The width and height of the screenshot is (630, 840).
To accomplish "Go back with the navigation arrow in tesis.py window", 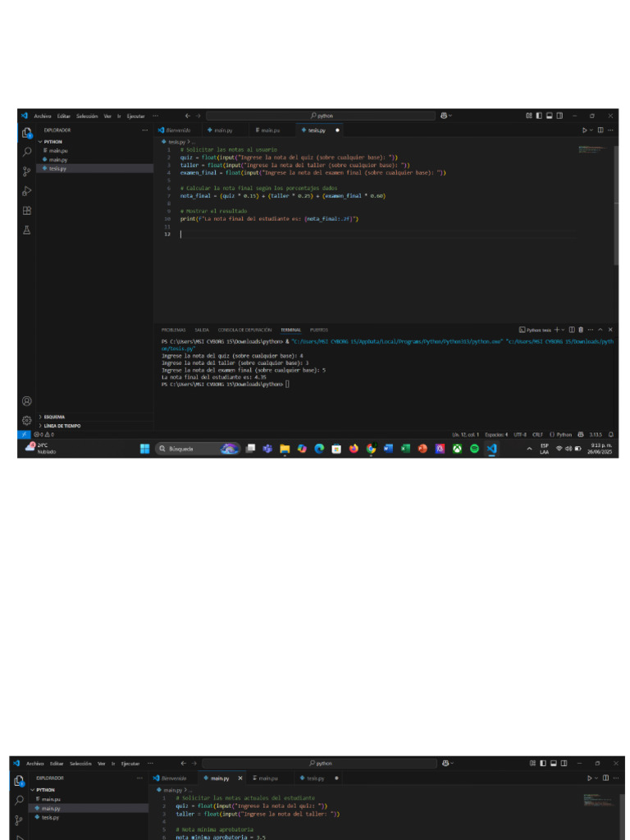I will click(x=188, y=116).
